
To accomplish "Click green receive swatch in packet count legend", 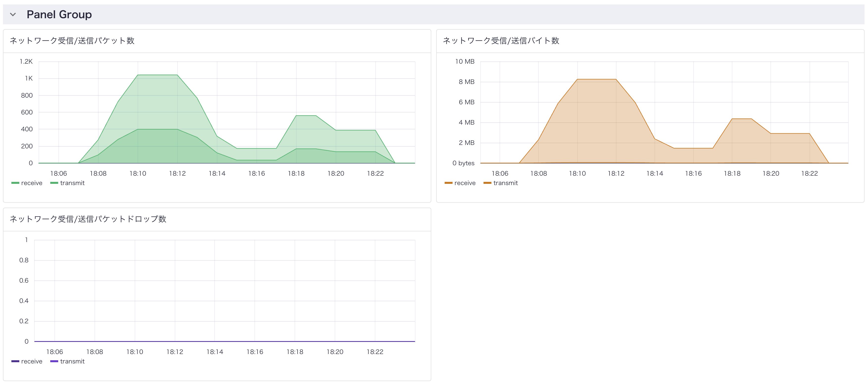I will click(15, 183).
